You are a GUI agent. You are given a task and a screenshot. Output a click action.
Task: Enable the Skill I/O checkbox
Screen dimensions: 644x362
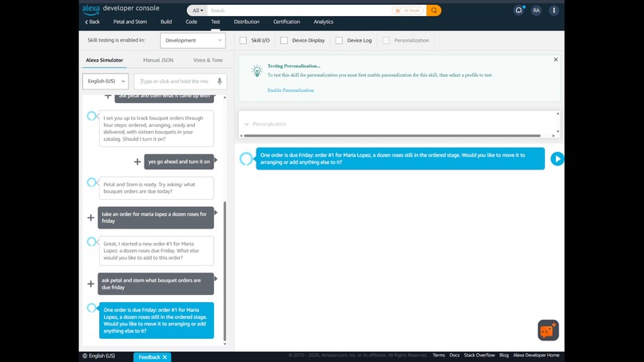[x=243, y=40]
